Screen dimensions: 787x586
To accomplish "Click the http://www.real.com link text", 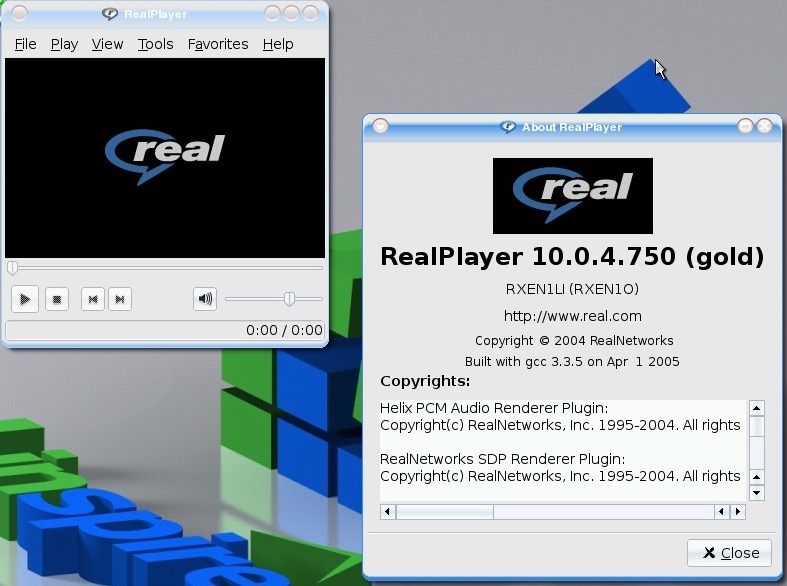I will (x=572, y=316).
